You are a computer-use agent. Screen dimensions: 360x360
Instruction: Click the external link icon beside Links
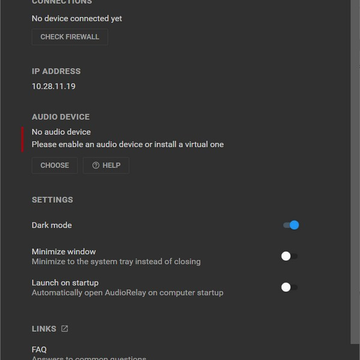point(64,329)
